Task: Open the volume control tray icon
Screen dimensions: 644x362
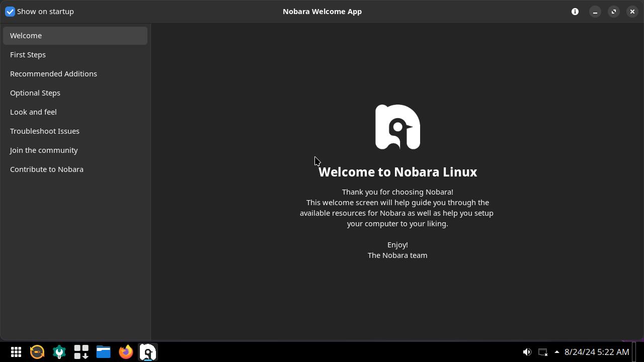Action: (x=527, y=352)
